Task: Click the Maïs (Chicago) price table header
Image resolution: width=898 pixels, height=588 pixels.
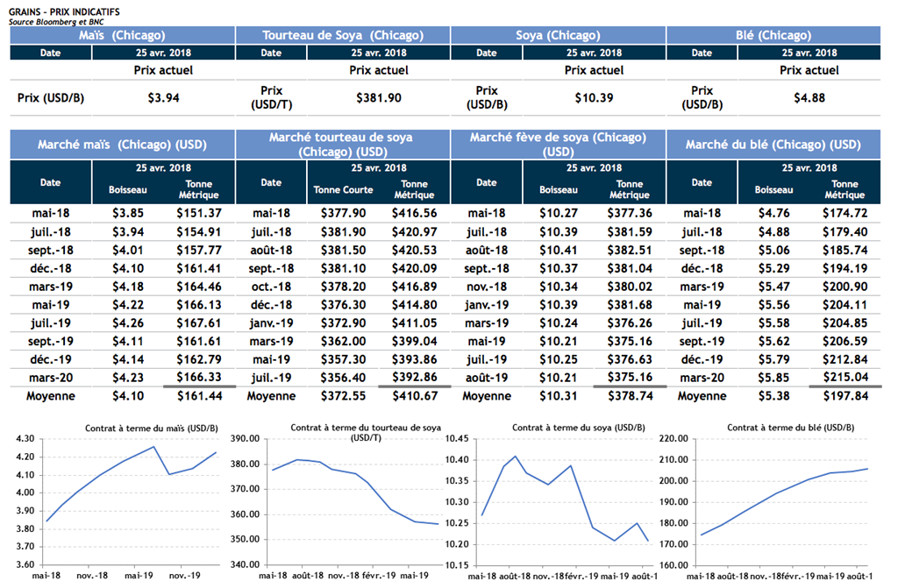Action: pyautogui.click(x=122, y=35)
